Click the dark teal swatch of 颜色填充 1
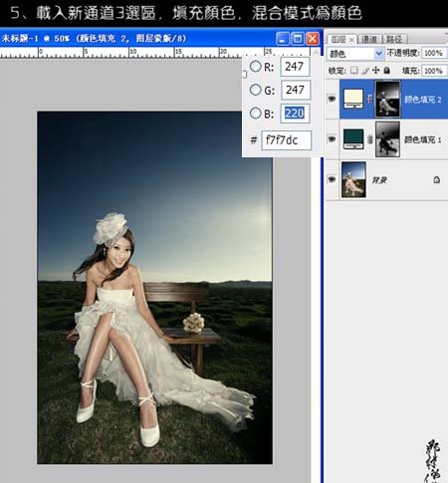Image resolution: width=448 pixels, height=483 pixels. click(x=353, y=139)
